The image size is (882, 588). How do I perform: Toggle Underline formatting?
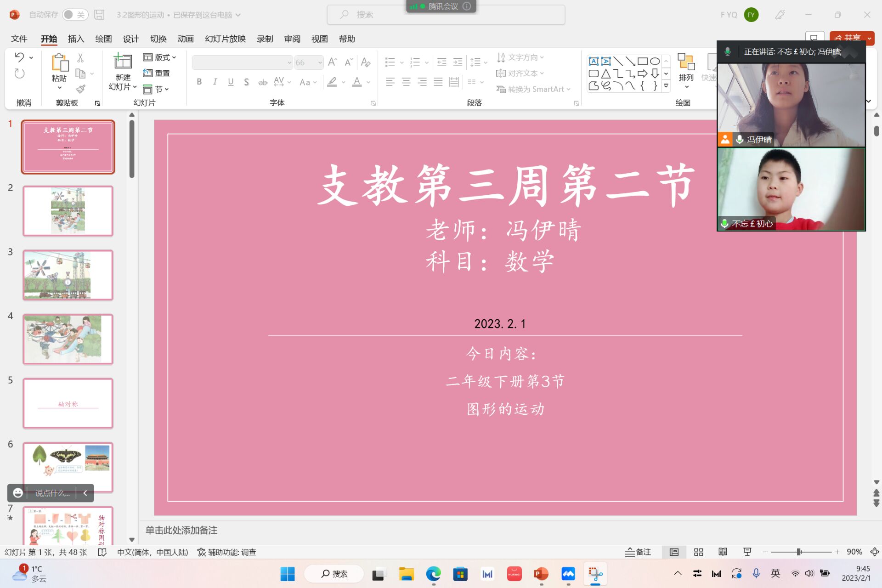coord(231,82)
